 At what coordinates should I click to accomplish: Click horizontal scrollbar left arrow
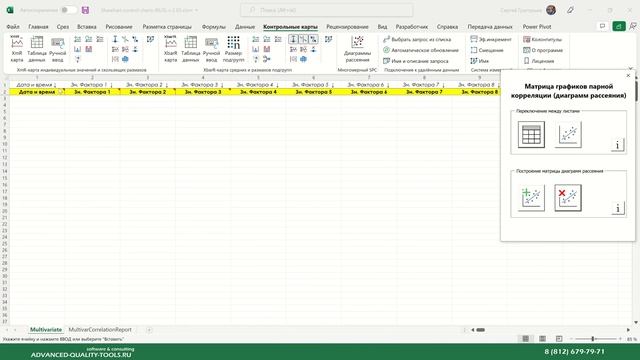pos(473,330)
